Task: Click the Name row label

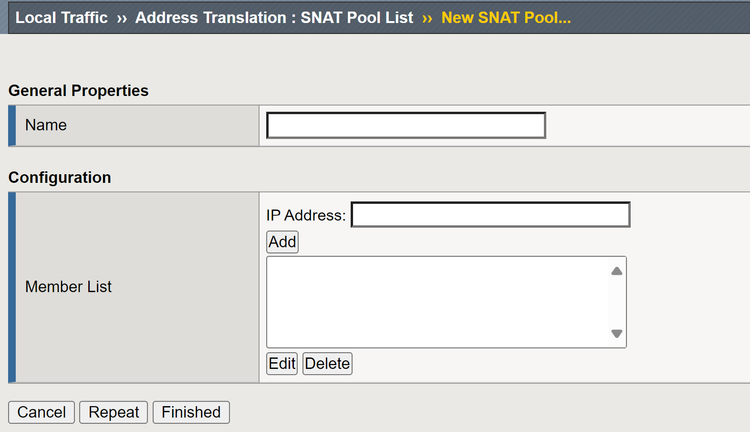Action: 46,125
